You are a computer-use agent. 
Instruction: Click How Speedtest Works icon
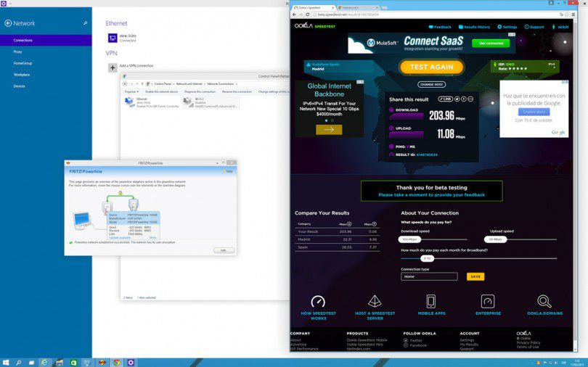pos(318,301)
